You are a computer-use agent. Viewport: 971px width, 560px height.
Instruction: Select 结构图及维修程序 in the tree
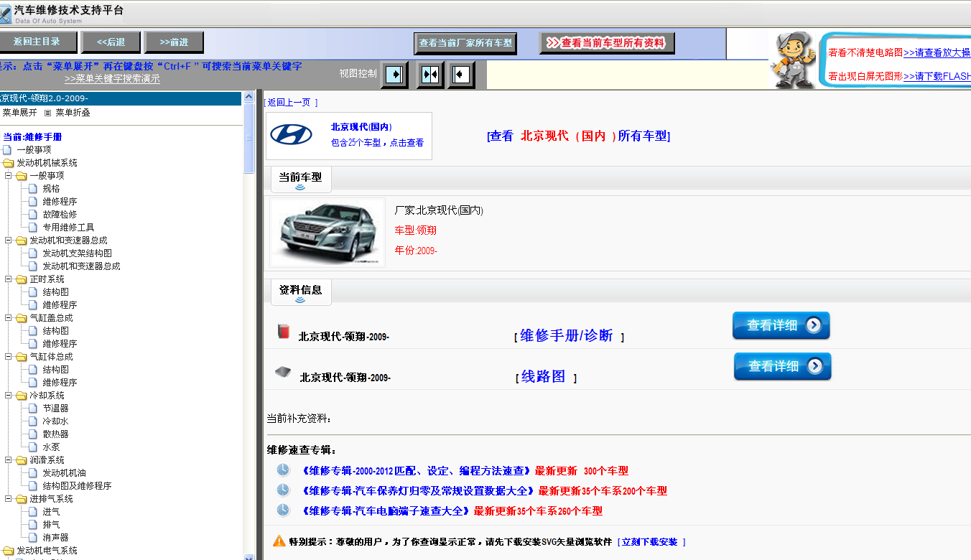(x=77, y=486)
